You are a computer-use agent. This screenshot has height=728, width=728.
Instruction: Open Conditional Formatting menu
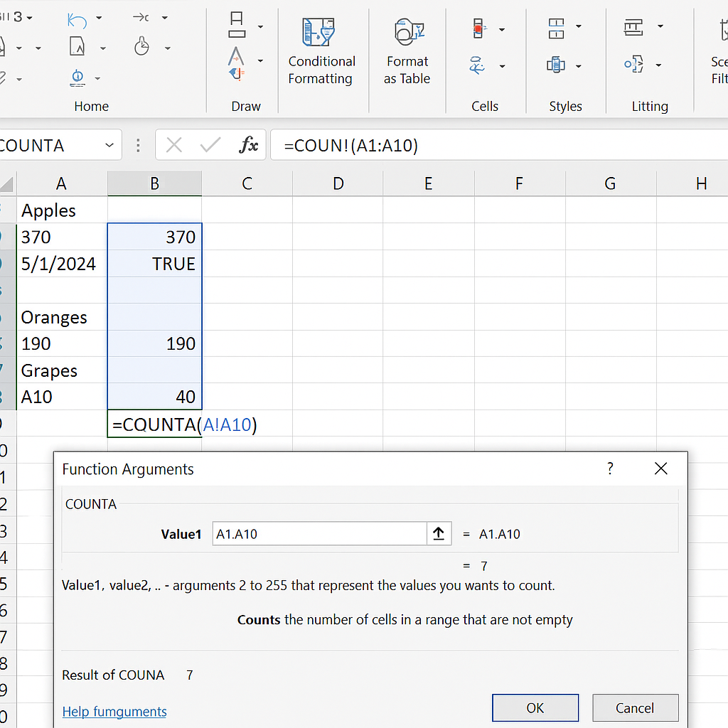click(x=321, y=51)
